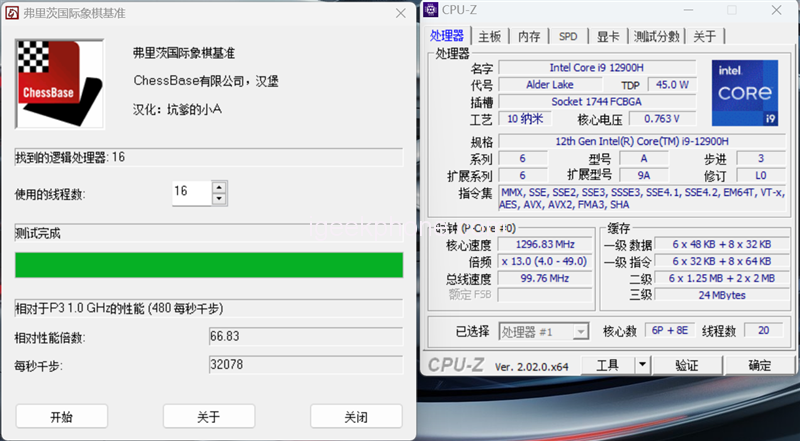Open the SPD tab

568,36
